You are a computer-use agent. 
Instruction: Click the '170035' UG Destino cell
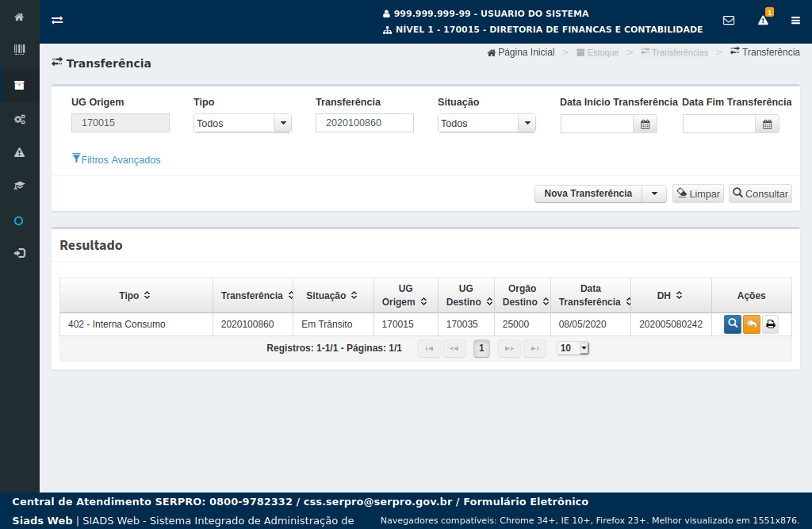(x=466, y=324)
